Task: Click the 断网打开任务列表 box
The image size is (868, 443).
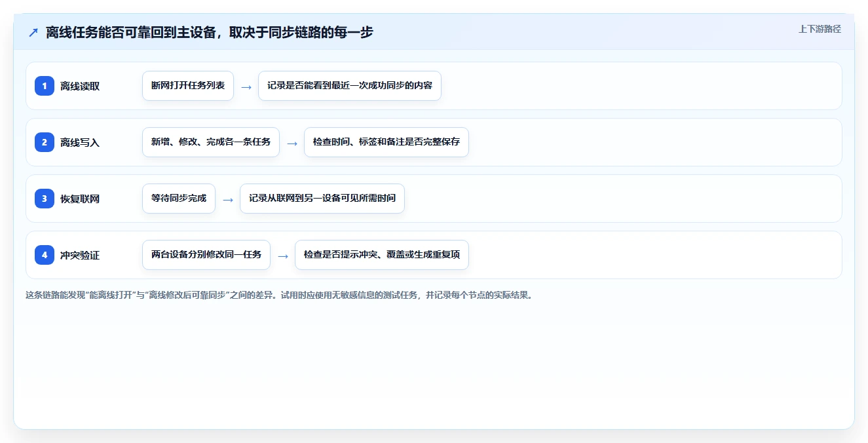Action: point(188,86)
